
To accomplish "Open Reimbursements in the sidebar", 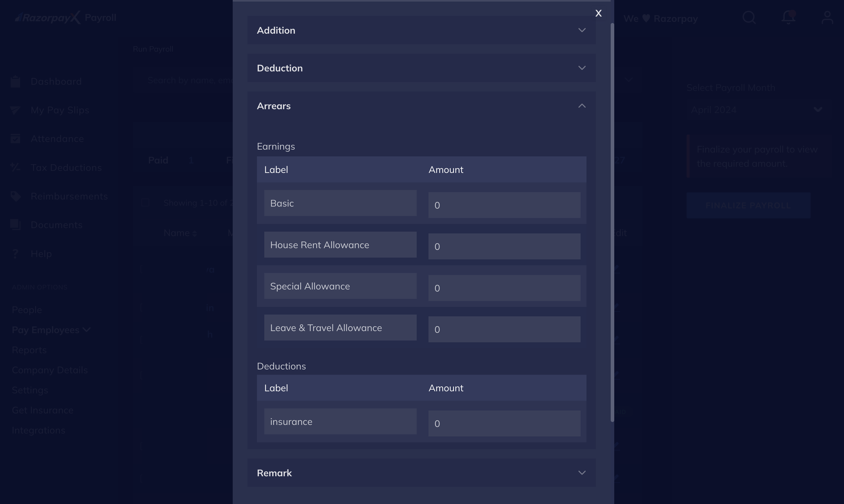I will pyautogui.click(x=69, y=196).
